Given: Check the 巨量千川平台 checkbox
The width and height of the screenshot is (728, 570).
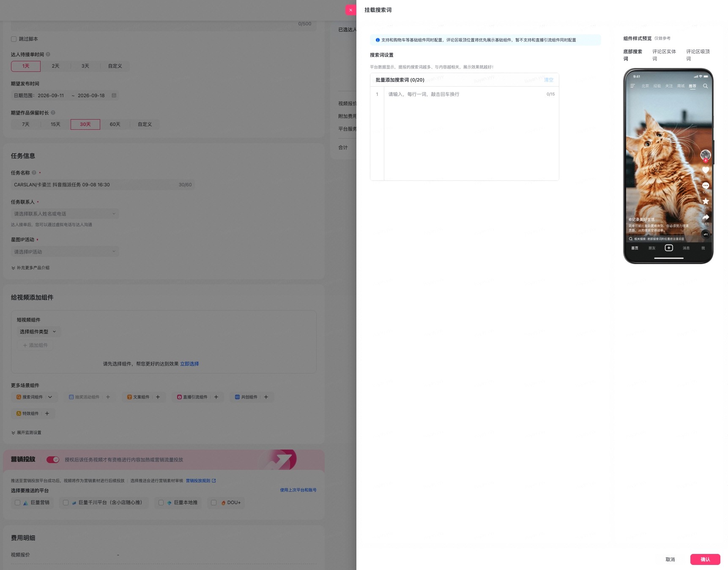Looking at the screenshot, I should [x=66, y=503].
